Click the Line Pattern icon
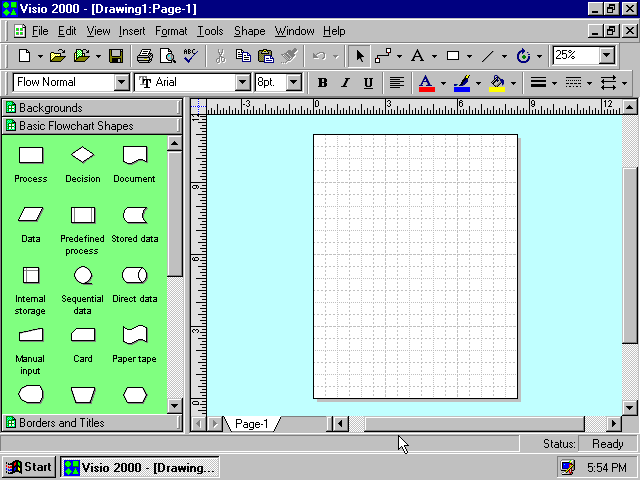 point(573,83)
